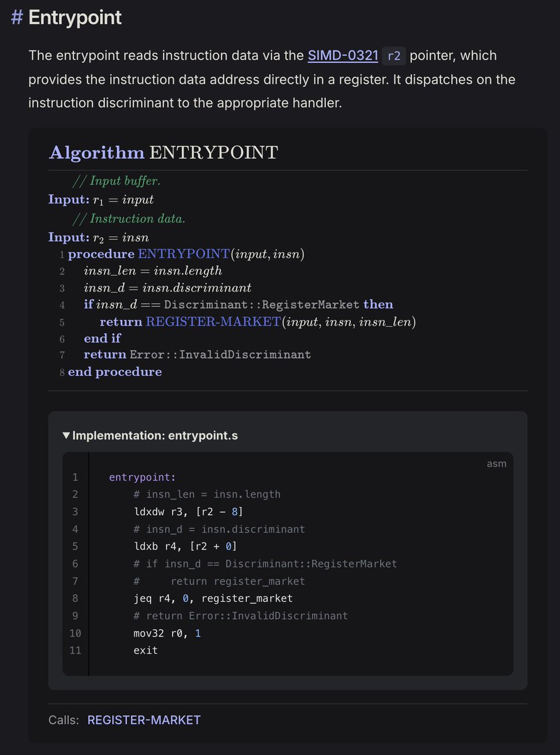Open the SIMD-0321 link
560x755 pixels.
[342, 55]
